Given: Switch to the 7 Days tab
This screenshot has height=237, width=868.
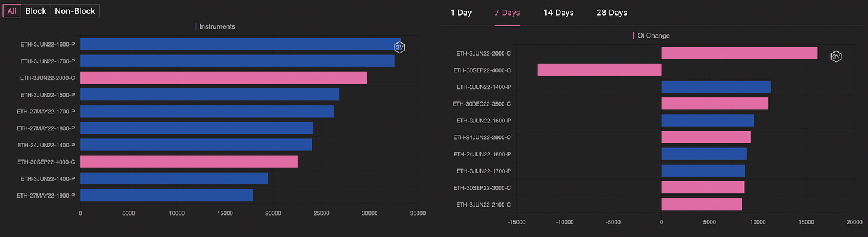Looking at the screenshot, I should 507,13.
